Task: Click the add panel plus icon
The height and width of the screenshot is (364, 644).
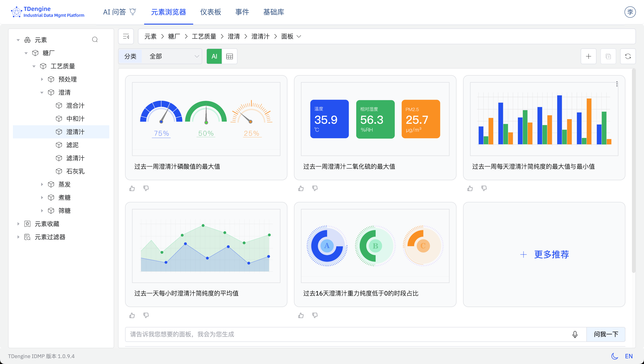Action: pos(589,56)
